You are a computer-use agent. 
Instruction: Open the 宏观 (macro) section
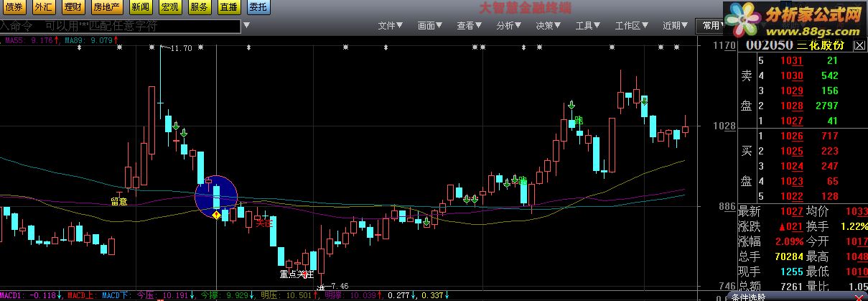point(169,8)
